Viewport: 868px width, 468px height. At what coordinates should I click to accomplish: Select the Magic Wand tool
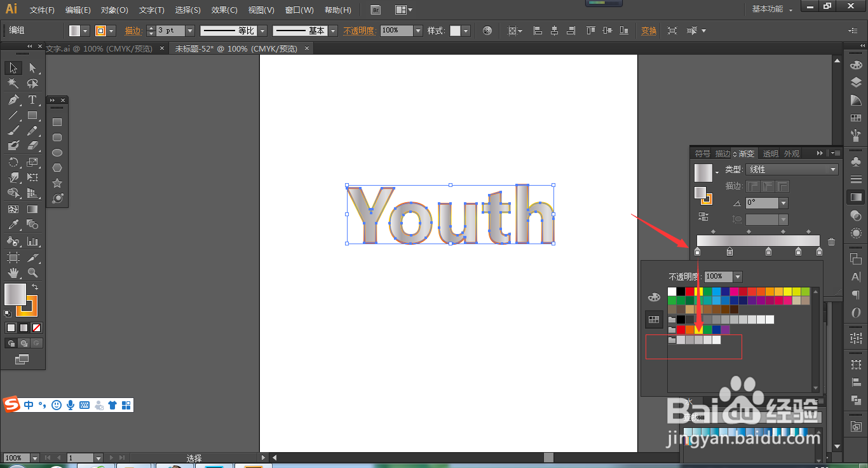click(13, 84)
